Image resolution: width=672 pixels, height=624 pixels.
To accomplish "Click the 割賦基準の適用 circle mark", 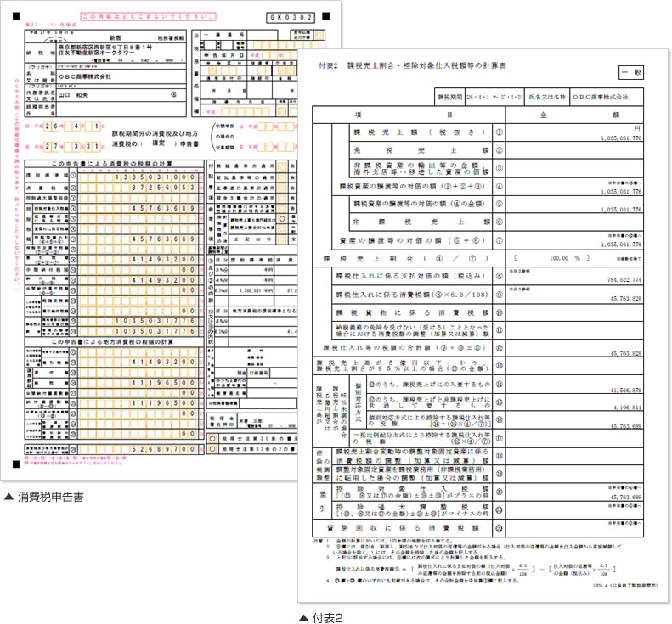I will (282, 166).
